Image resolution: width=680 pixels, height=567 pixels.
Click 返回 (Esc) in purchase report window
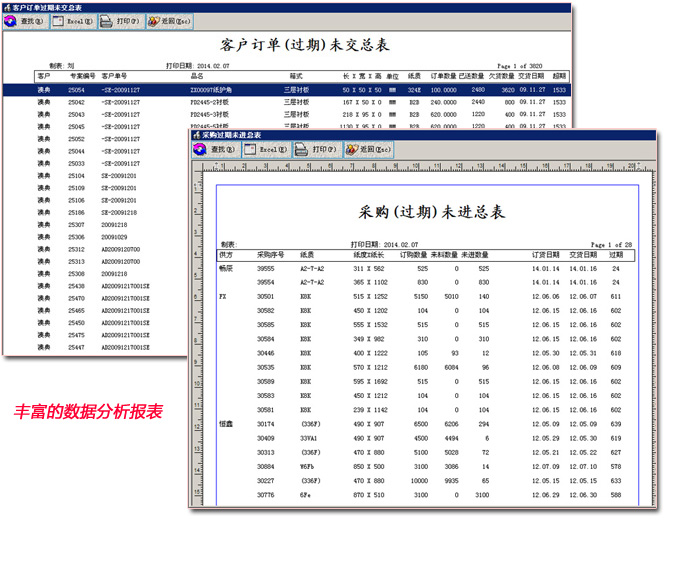click(367, 149)
